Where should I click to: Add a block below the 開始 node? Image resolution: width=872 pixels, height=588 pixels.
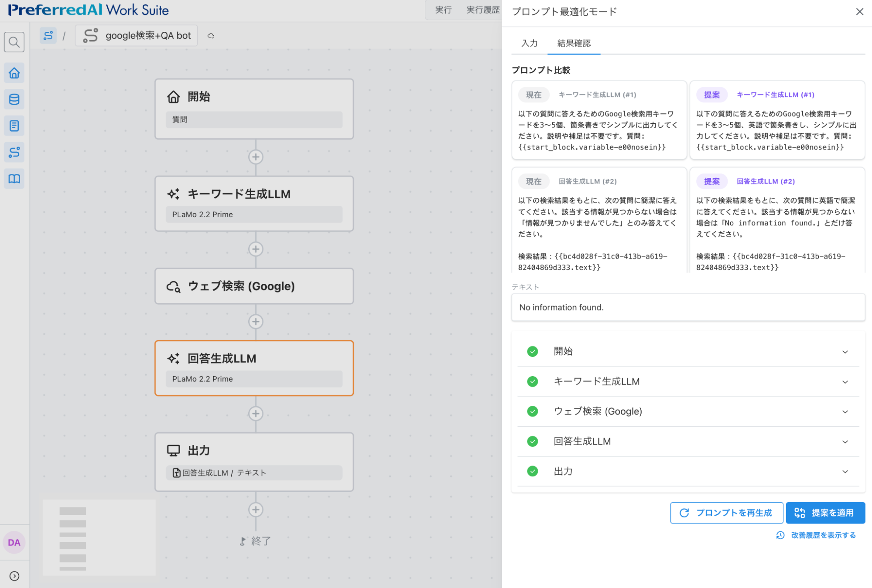pos(256,157)
